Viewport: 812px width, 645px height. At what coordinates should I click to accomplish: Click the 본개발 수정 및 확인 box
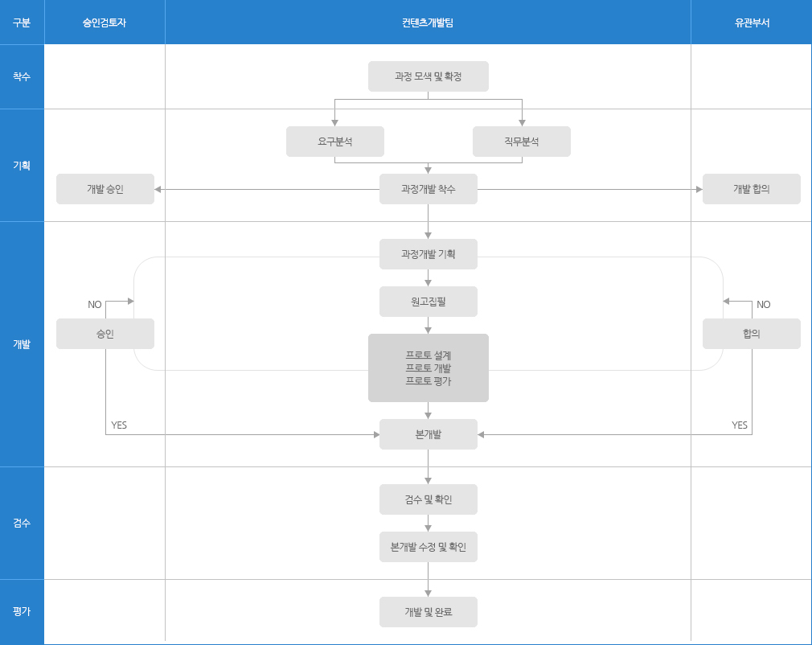[428, 547]
